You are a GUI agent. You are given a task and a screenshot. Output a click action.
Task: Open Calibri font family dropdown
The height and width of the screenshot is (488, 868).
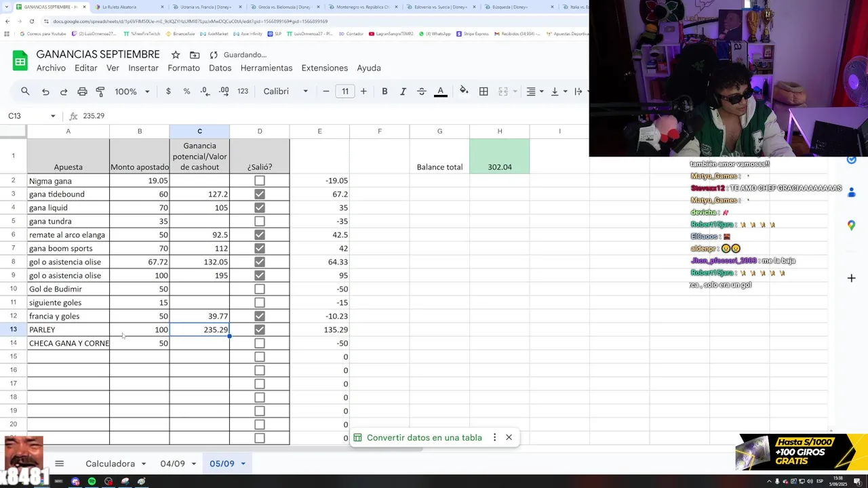coord(285,91)
